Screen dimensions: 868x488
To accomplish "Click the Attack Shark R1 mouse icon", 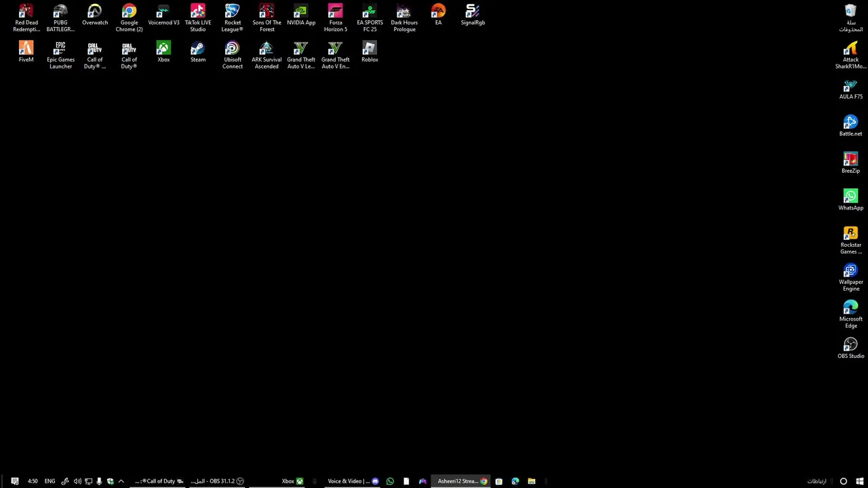I will click(x=850, y=55).
